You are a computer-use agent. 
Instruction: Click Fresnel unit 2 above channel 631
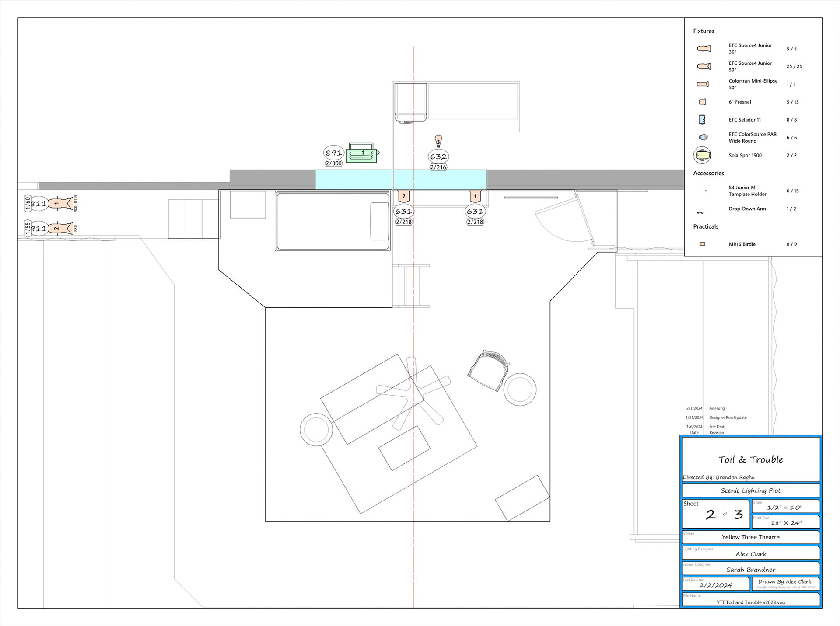pos(404,196)
